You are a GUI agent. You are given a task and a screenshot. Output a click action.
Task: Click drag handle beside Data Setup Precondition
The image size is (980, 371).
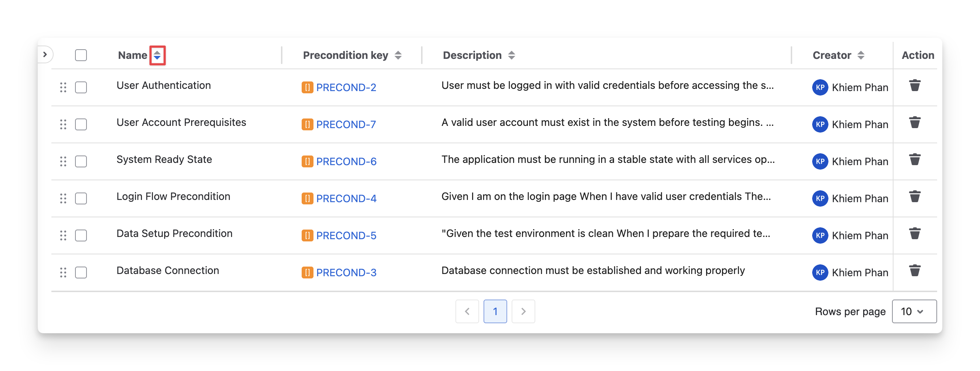63,235
